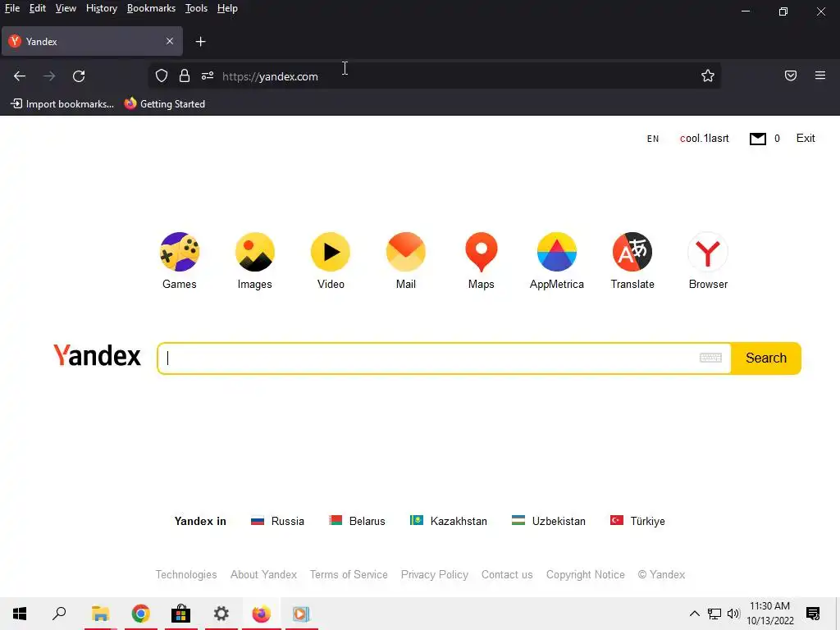Switch to Yandex in Türkiye
Viewport: 840px width, 630px height.
tap(637, 521)
